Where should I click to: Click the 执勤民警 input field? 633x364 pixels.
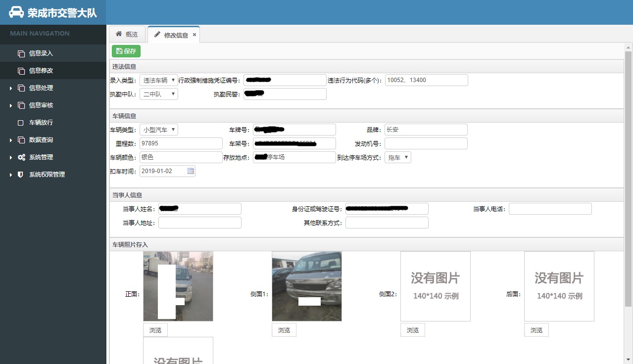285,94
